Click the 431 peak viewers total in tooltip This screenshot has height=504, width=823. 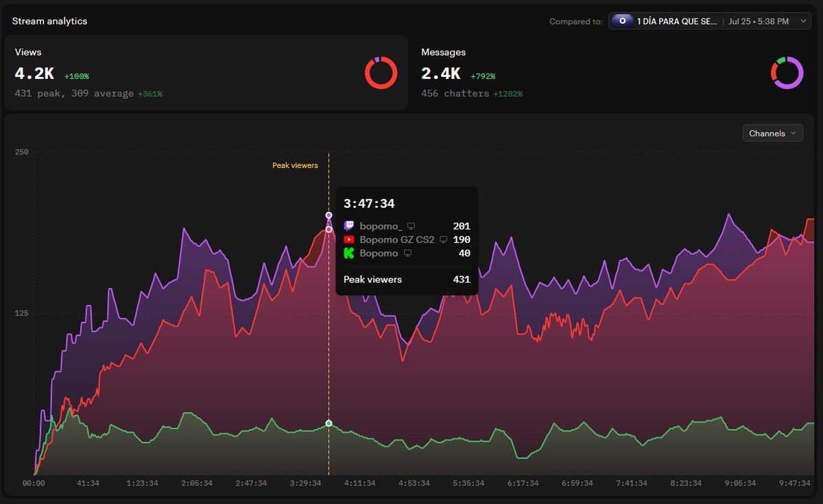(462, 279)
